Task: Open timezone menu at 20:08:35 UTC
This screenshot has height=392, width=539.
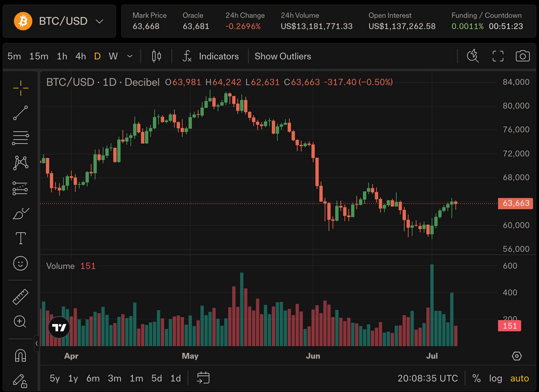Action: (x=428, y=378)
